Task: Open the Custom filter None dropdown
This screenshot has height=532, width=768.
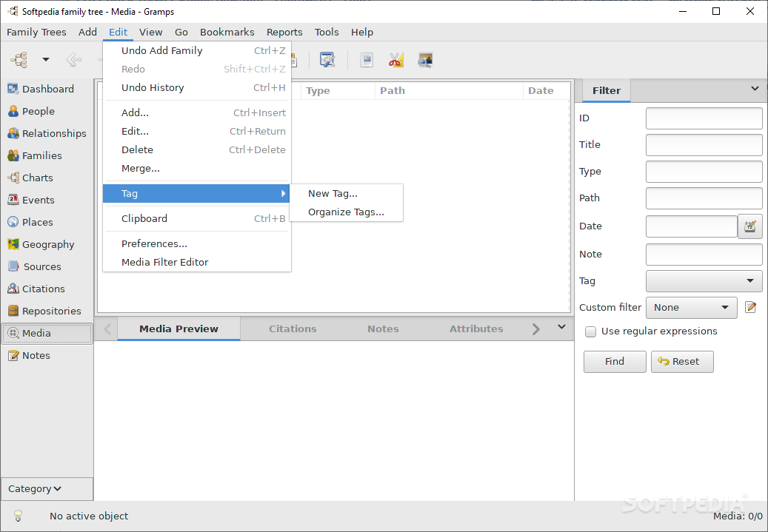Action: (691, 308)
